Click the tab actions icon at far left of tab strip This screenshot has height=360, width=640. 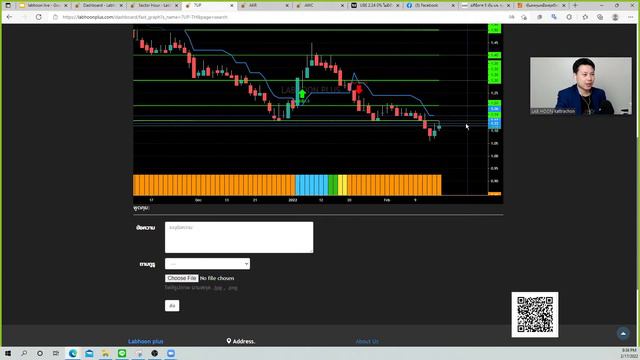click(8, 5)
